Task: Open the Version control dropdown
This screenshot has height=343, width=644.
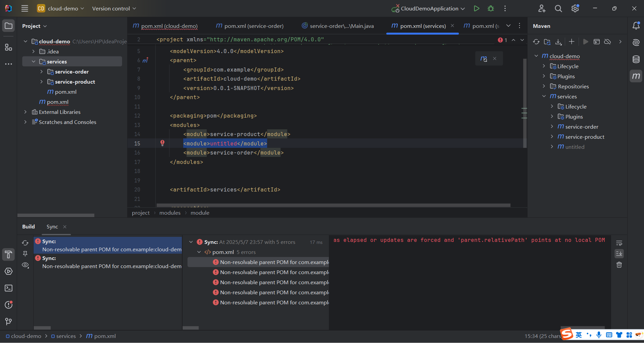Action: [x=114, y=8]
